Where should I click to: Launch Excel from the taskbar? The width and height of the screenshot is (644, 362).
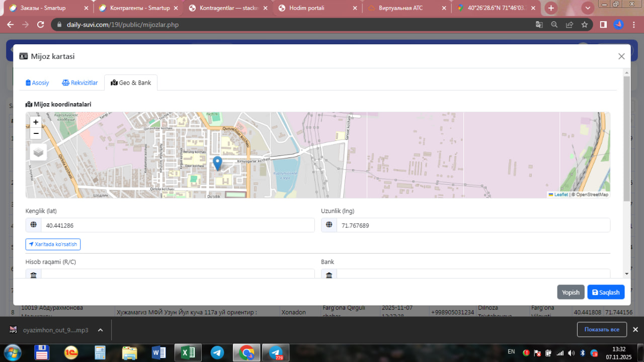pyautogui.click(x=188, y=352)
